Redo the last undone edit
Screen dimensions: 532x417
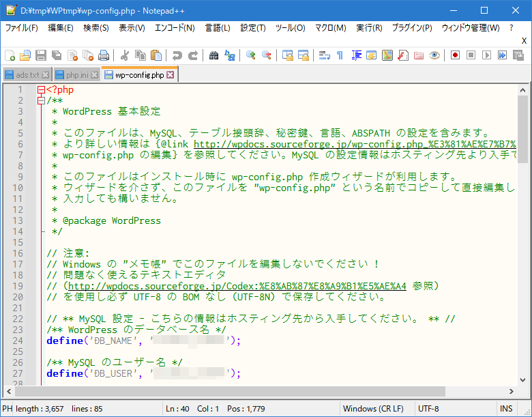193,55
